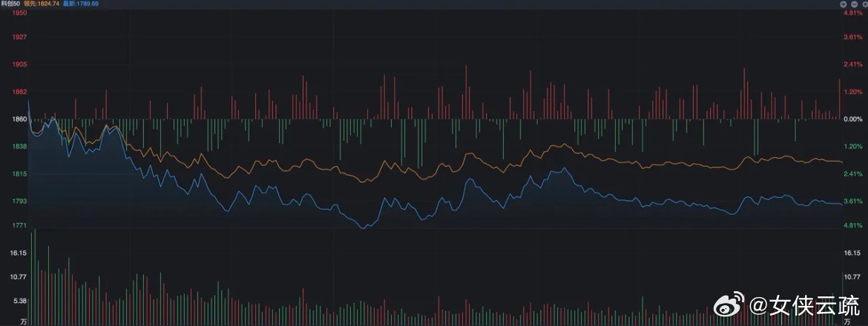Click the 0.00% right-axis label
Viewport: 868px width, 326px height.
click(853, 119)
